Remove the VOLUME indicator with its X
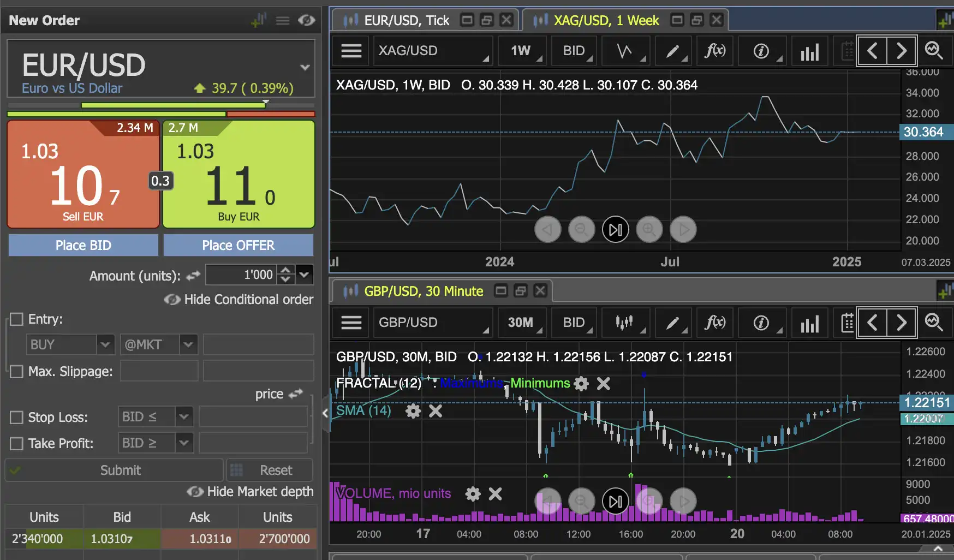 pos(495,494)
